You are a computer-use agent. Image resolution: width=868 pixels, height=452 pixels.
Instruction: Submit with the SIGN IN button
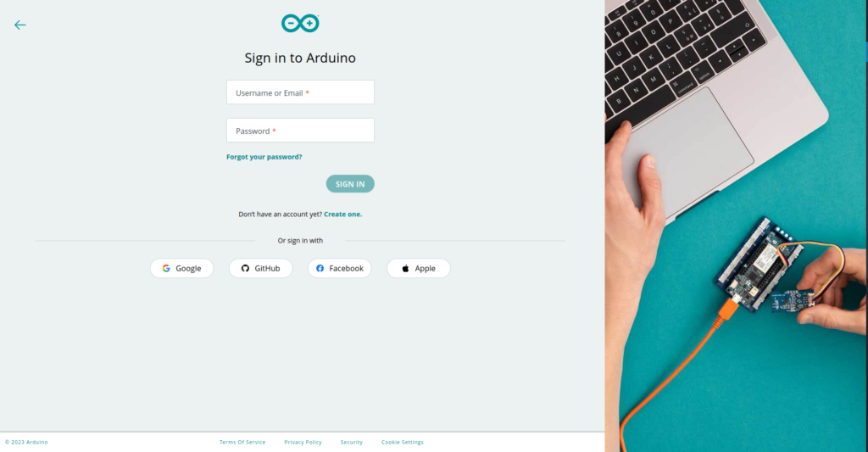coord(350,184)
